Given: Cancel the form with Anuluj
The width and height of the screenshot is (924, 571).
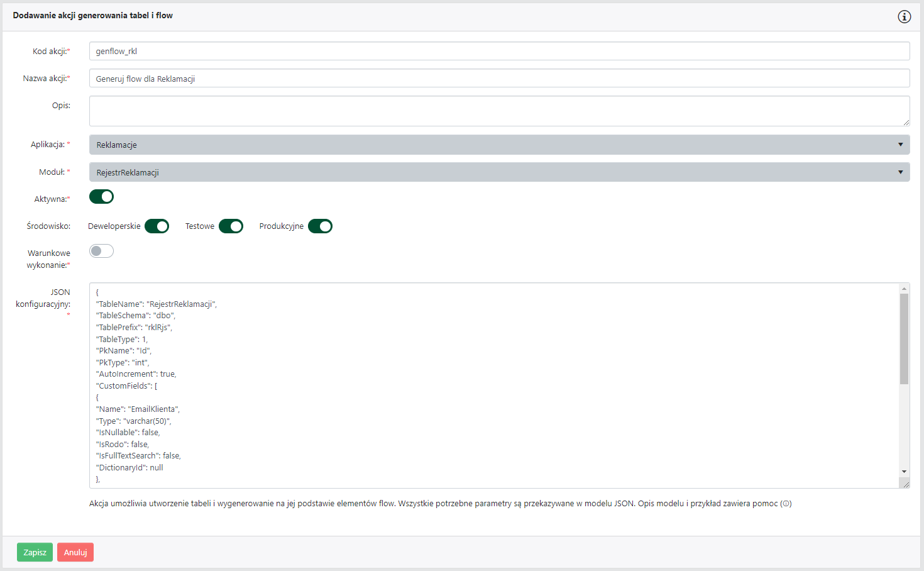Looking at the screenshot, I should [x=75, y=552].
